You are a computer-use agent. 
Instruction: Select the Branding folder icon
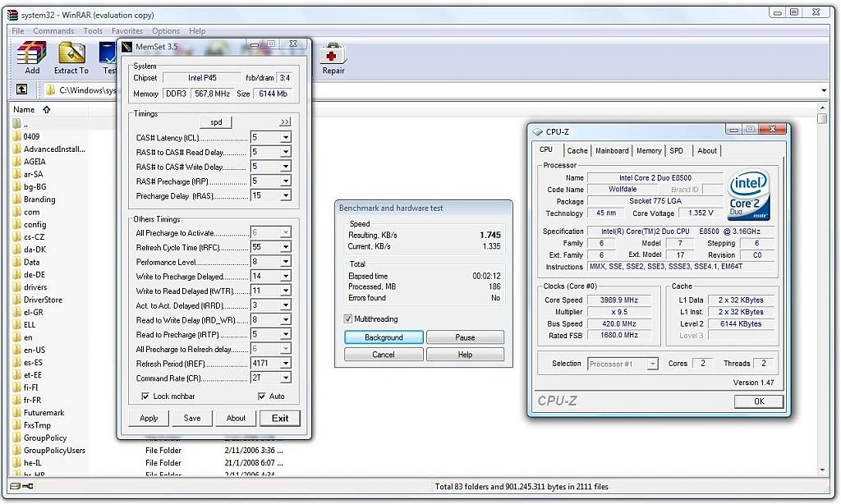(17, 199)
